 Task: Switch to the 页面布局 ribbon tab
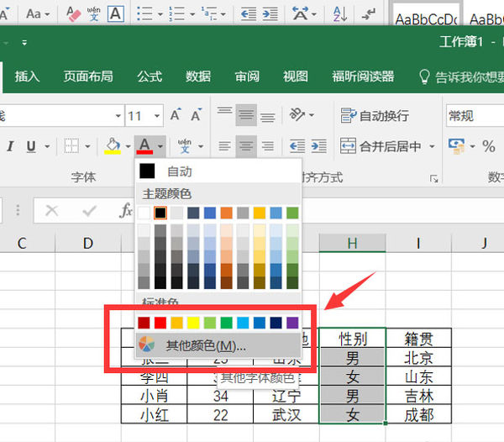point(88,76)
